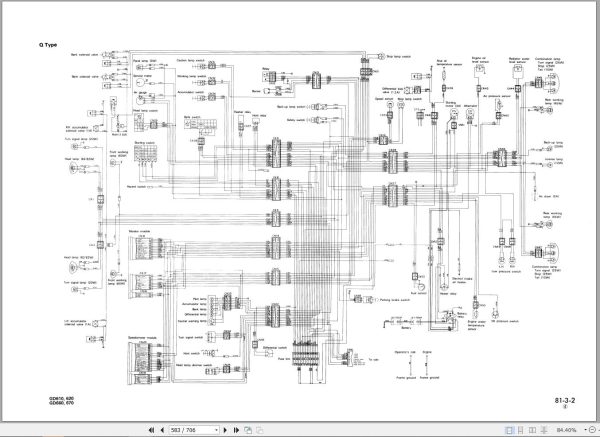Select two-page facing layout view
The image size is (600, 437).
click(x=532, y=430)
